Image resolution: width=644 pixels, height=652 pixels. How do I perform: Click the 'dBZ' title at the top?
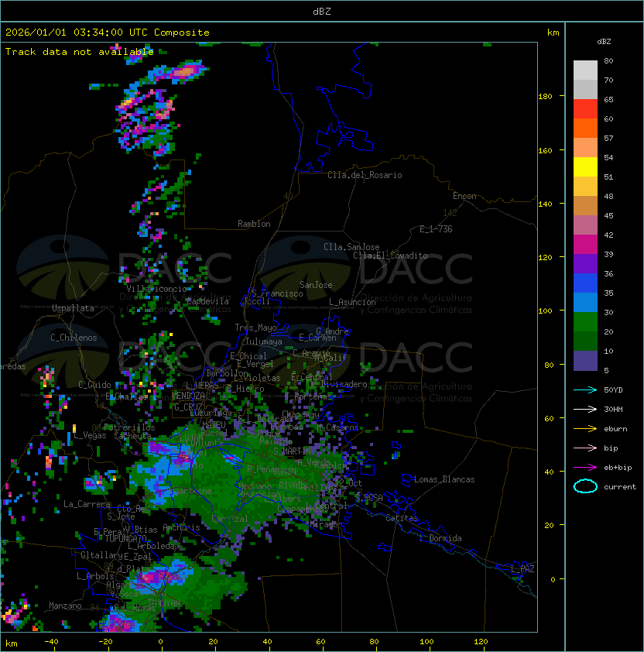point(322,11)
